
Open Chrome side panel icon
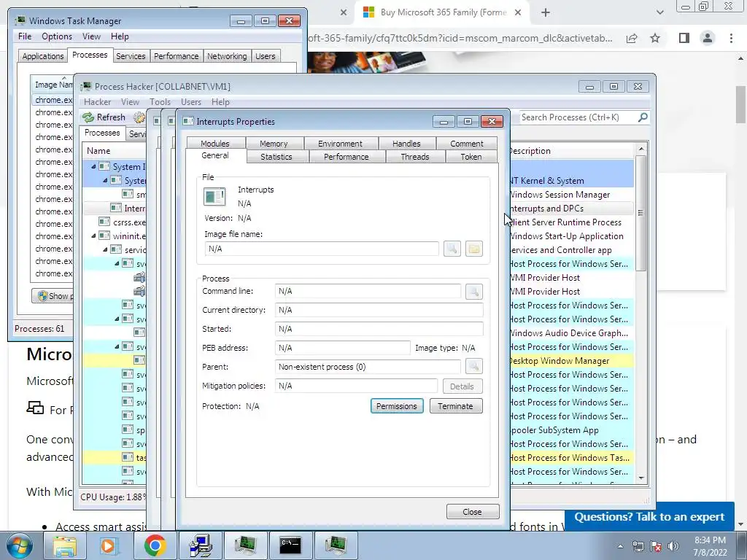tap(684, 38)
